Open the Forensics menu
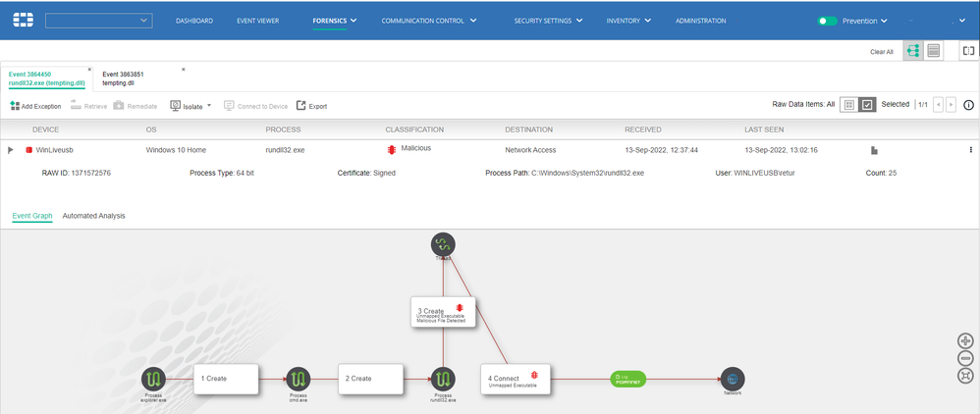 (x=335, y=21)
